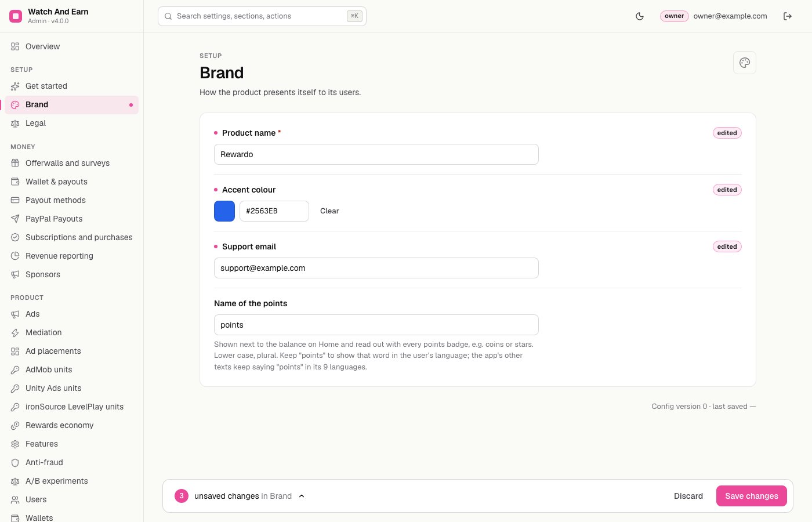Viewport: 812px width, 522px height.
Task: Click the Users people icon
Action: (15, 499)
